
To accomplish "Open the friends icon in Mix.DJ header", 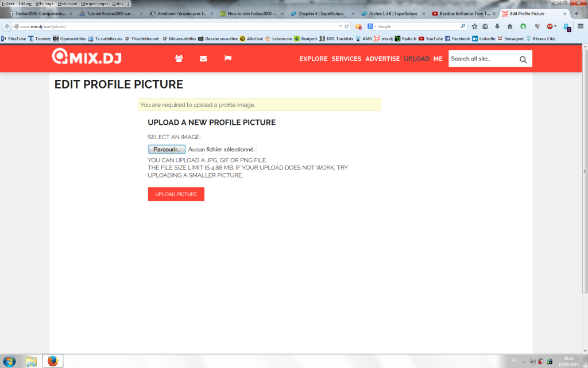I will coord(179,59).
